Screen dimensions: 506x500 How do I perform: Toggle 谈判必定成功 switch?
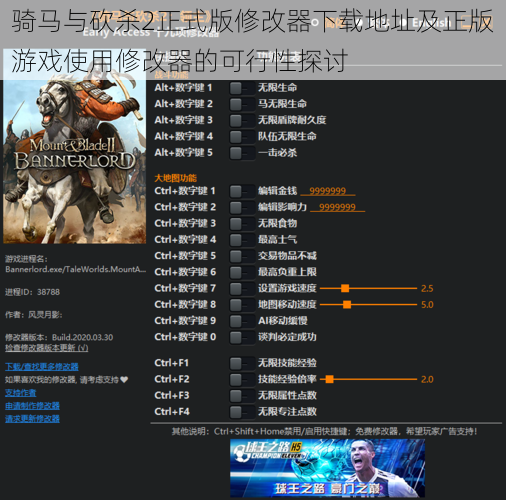click(x=242, y=337)
